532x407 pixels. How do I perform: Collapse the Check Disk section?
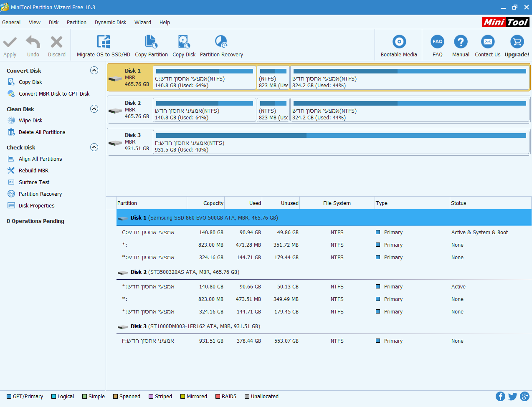tap(94, 147)
